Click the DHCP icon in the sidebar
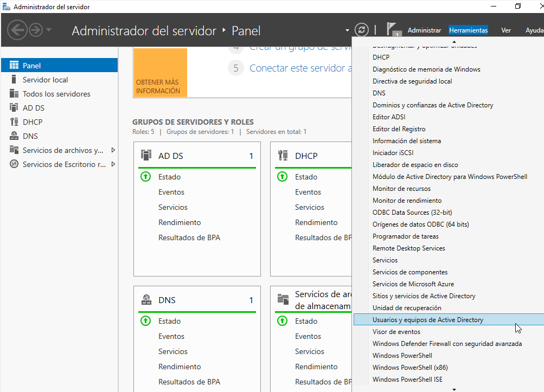Viewport: 544px width, 392px height. (x=14, y=122)
